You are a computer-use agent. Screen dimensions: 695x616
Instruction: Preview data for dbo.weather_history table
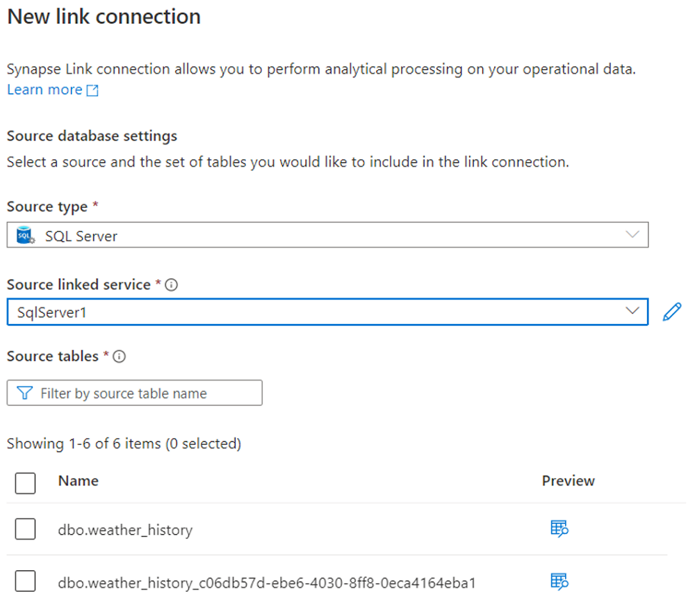coord(559,529)
